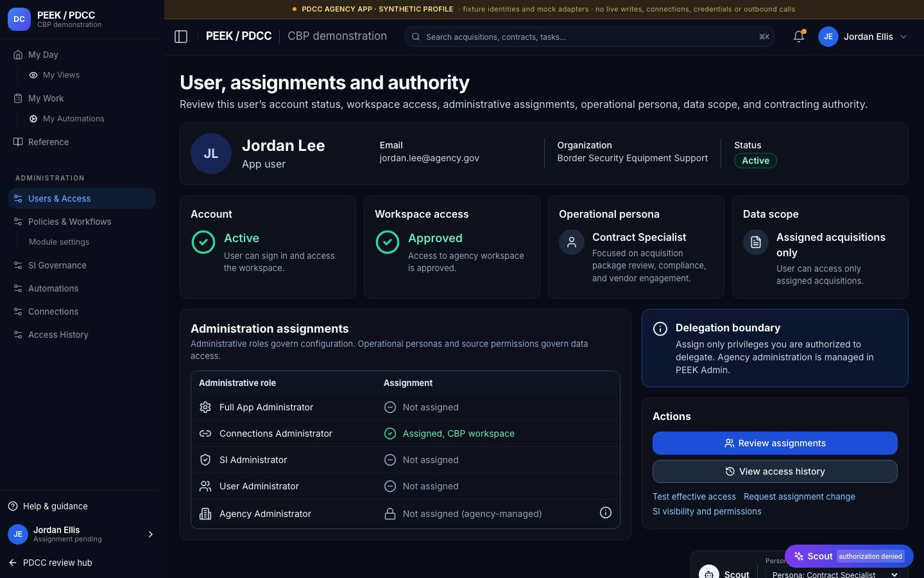Viewport: 924px width, 578px height.
Task: Expand the Jordan Ellis sidebar profile arrow
Action: click(151, 534)
